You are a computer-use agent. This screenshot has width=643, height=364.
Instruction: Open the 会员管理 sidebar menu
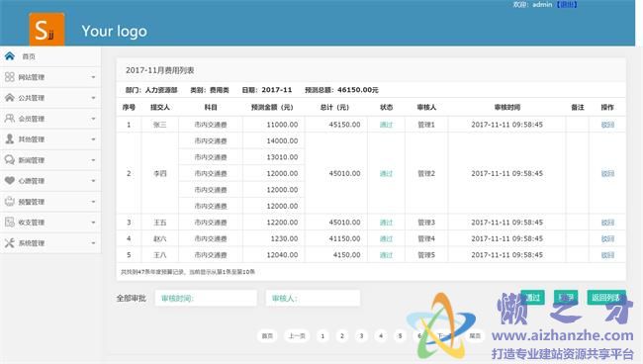(x=50, y=119)
